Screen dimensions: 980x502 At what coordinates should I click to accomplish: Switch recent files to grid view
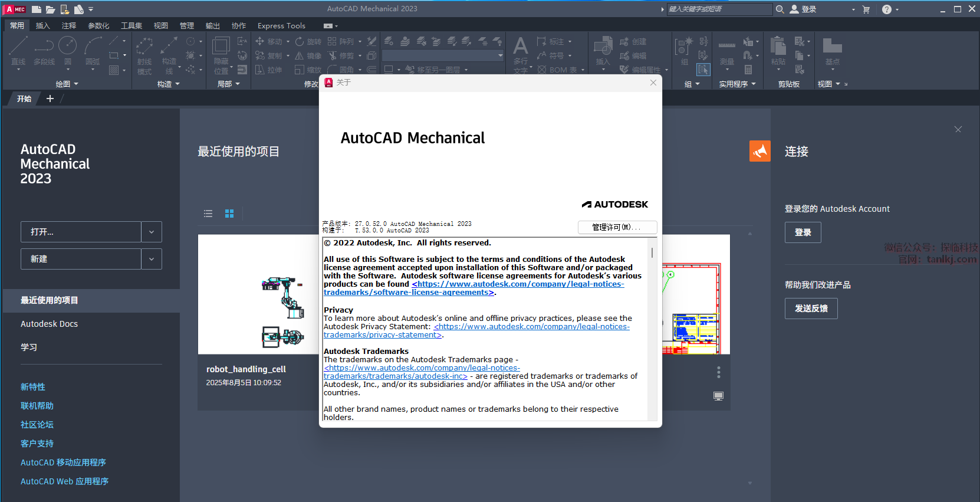click(229, 214)
